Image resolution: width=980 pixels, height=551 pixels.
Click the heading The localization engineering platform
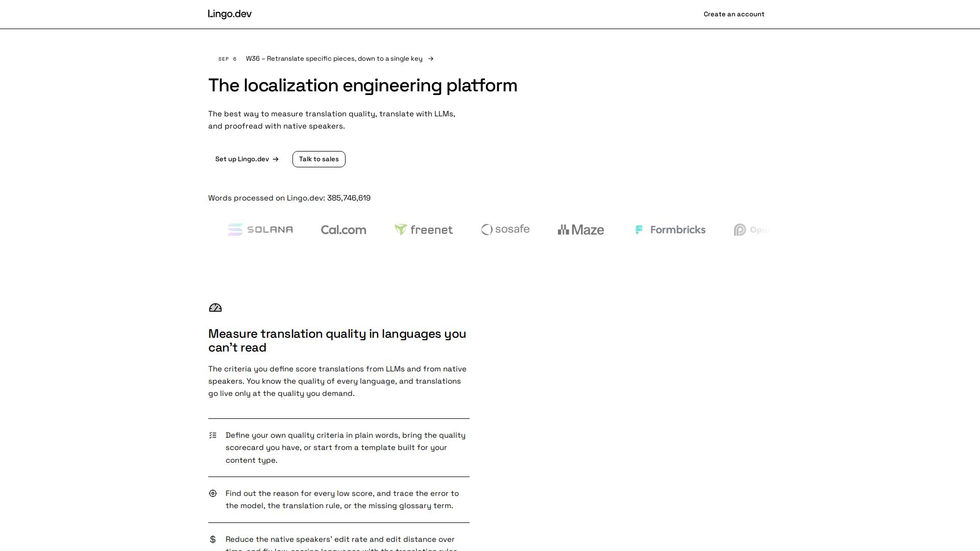click(x=363, y=85)
